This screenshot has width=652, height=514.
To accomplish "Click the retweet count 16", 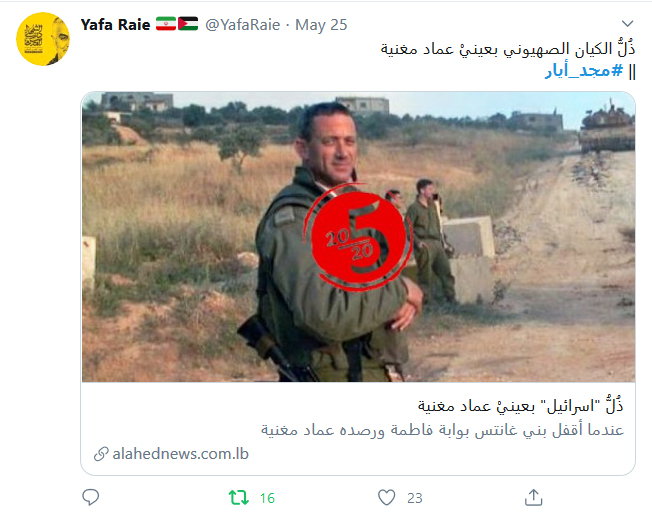I will (267, 498).
